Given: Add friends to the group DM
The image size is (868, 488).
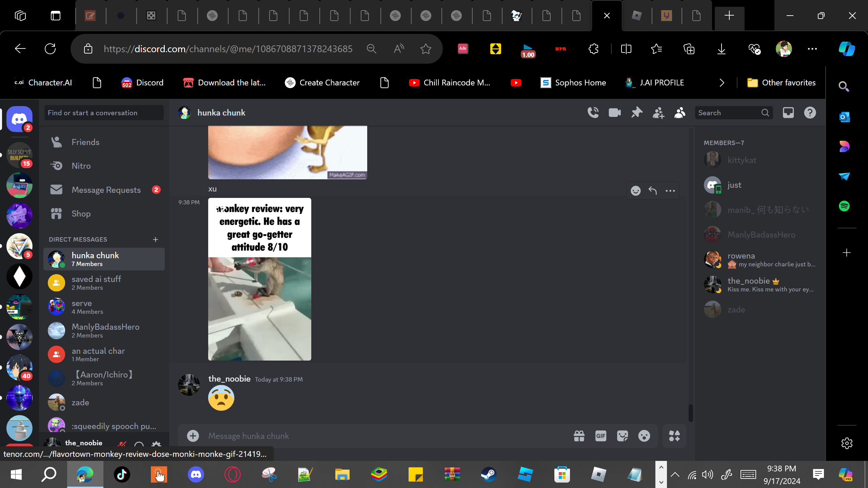Looking at the screenshot, I should click(x=658, y=113).
